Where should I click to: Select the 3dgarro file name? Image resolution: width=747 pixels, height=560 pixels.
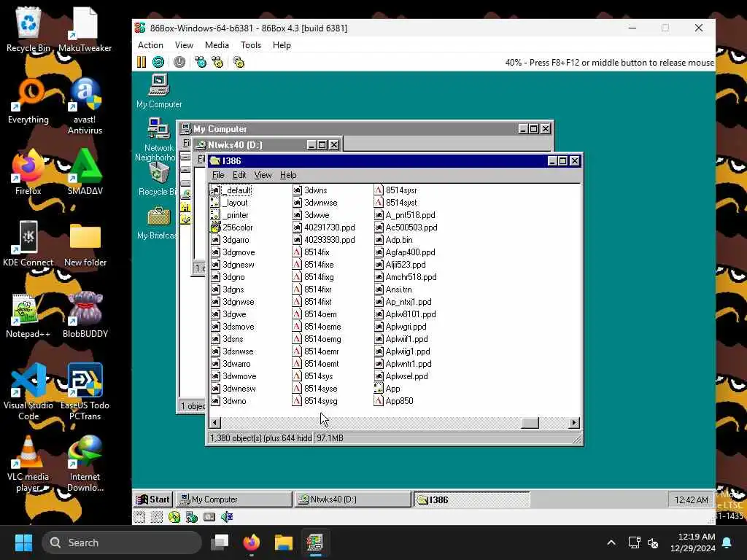click(x=236, y=239)
